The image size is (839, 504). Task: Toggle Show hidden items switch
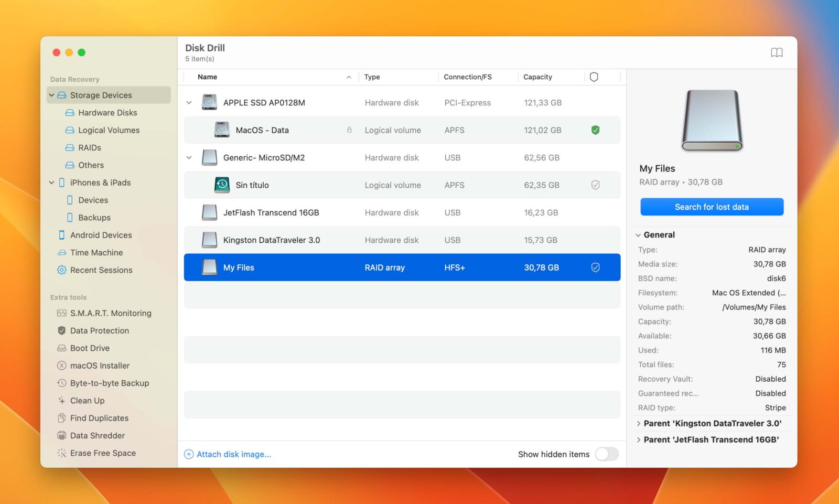coord(607,454)
